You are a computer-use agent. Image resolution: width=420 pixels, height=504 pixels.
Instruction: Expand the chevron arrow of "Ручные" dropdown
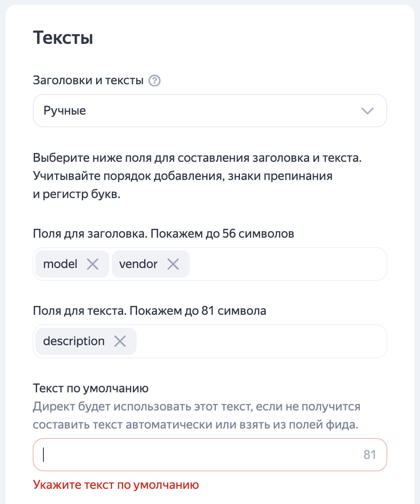coord(367,111)
